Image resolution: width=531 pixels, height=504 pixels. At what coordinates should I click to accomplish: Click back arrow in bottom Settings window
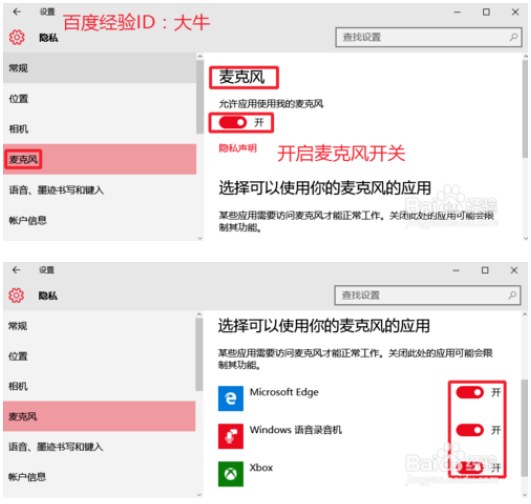pos(16,270)
